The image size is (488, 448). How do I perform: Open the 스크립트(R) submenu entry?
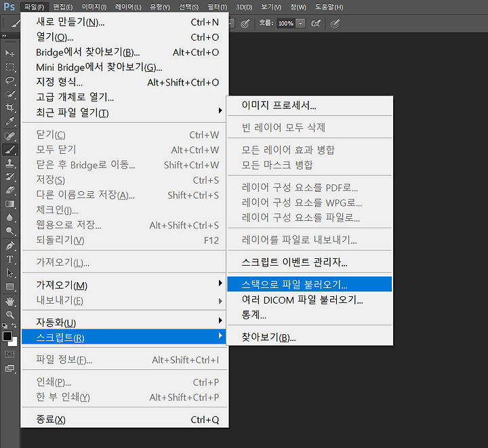click(x=125, y=337)
